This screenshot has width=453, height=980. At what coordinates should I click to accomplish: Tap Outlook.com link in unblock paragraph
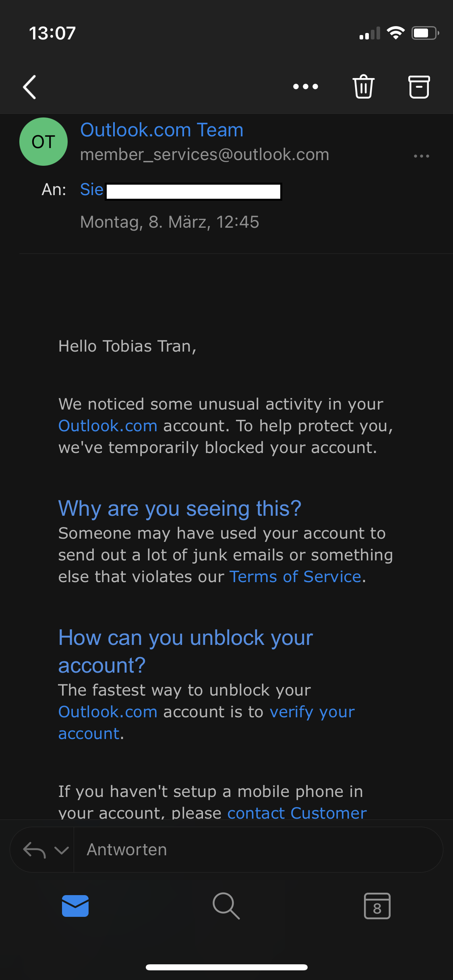pos(108,712)
